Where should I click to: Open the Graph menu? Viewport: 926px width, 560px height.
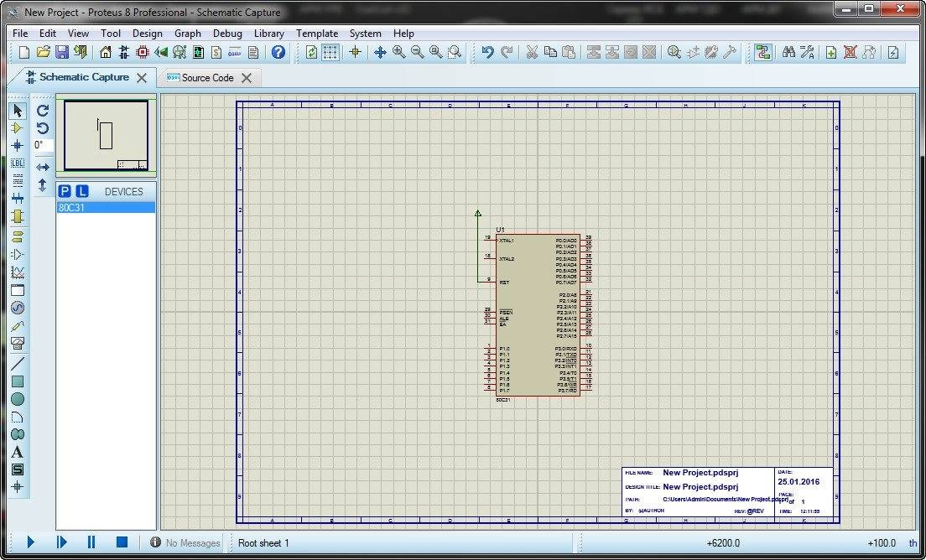tap(188, 34)
